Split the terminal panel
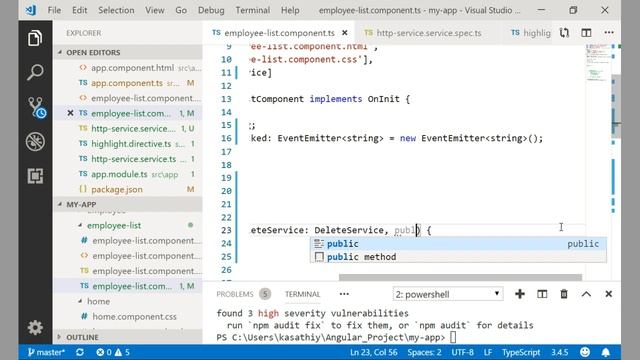640x360 pixels. point(542,294)
